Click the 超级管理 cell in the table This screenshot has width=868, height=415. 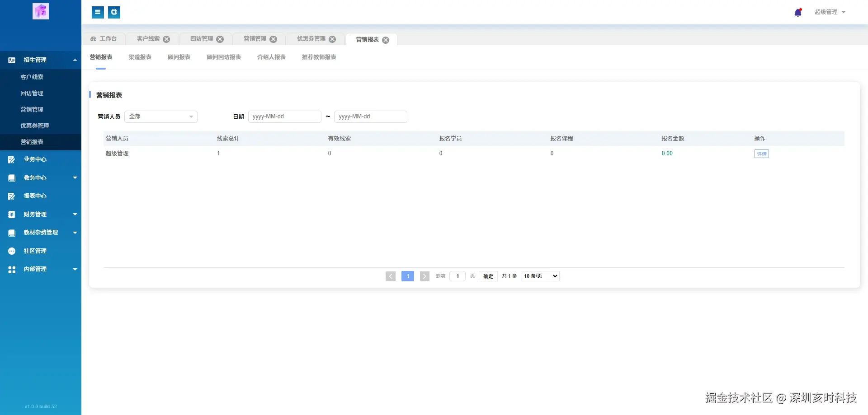pos(117,154)
